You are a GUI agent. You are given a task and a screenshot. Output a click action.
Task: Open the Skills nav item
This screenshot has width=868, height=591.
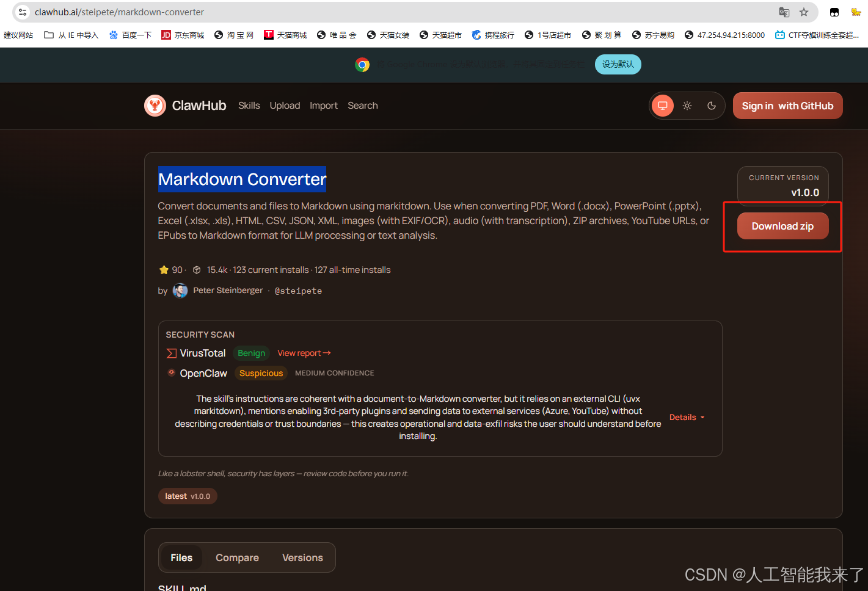tap(249, 106)
